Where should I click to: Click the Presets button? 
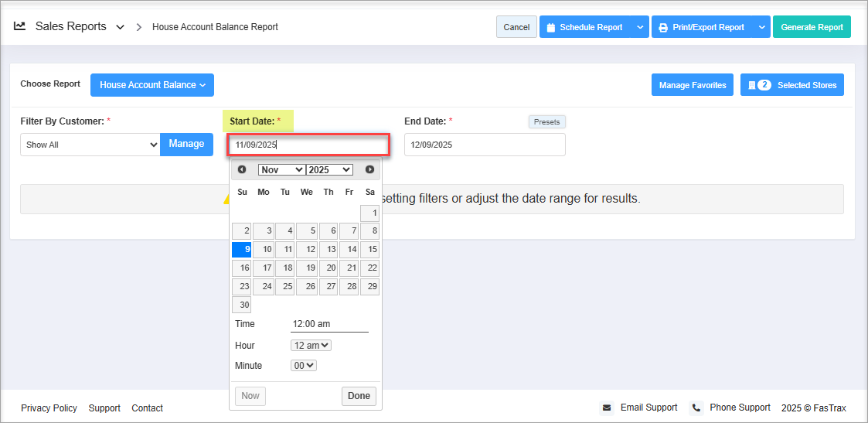[x=547, y=122]
